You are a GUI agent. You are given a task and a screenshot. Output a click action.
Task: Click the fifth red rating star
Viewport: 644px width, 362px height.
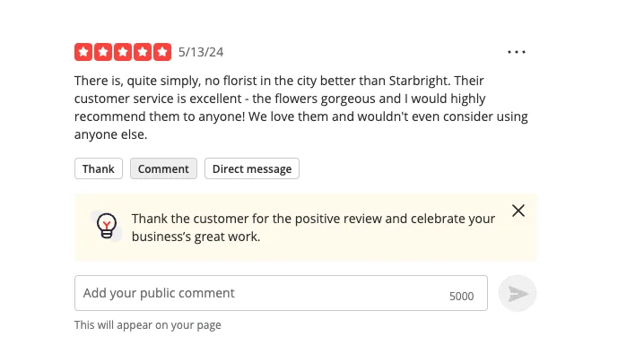(x=162, y=52)
